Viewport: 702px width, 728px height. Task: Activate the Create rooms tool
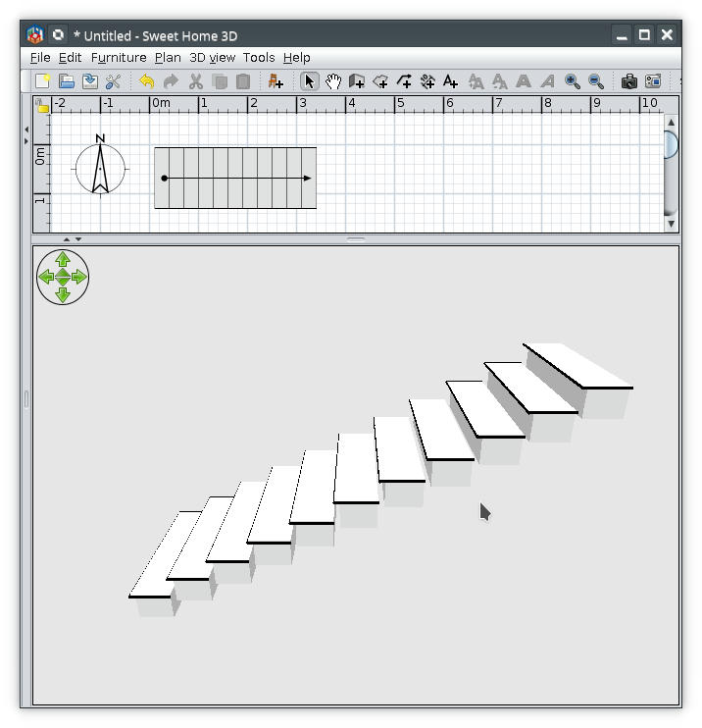click(380, 81)
